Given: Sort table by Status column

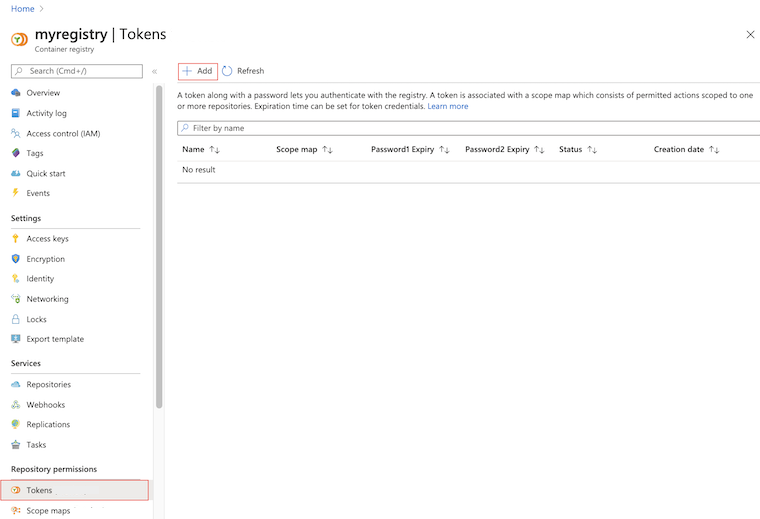Looking at the screenshot, I should pyautogui.click(x=592, y=150).
